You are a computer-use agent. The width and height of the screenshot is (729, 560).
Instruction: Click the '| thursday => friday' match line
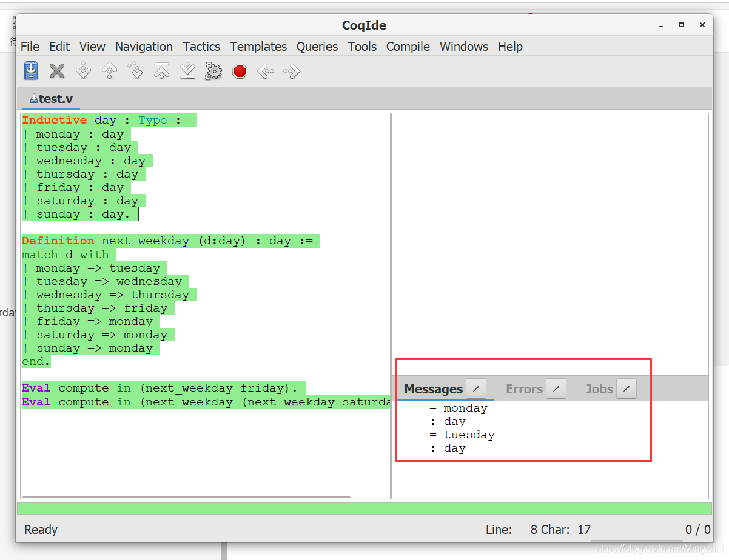click(x=95, y=308)
